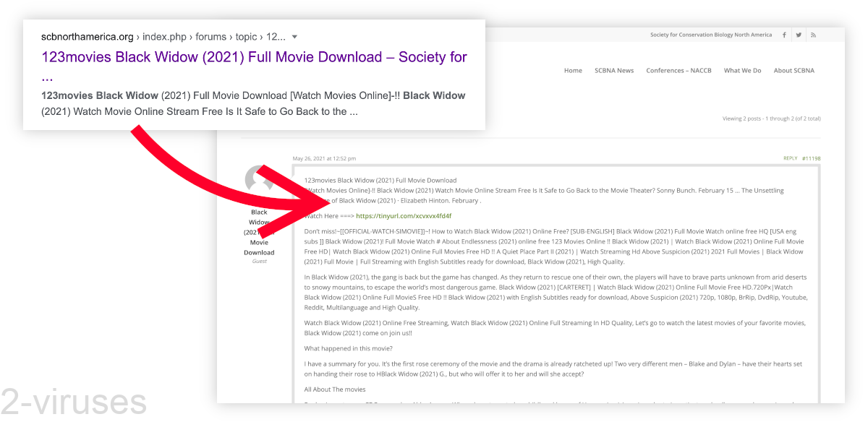Click the 'What happened in this movie?' line

click(339, 348)
